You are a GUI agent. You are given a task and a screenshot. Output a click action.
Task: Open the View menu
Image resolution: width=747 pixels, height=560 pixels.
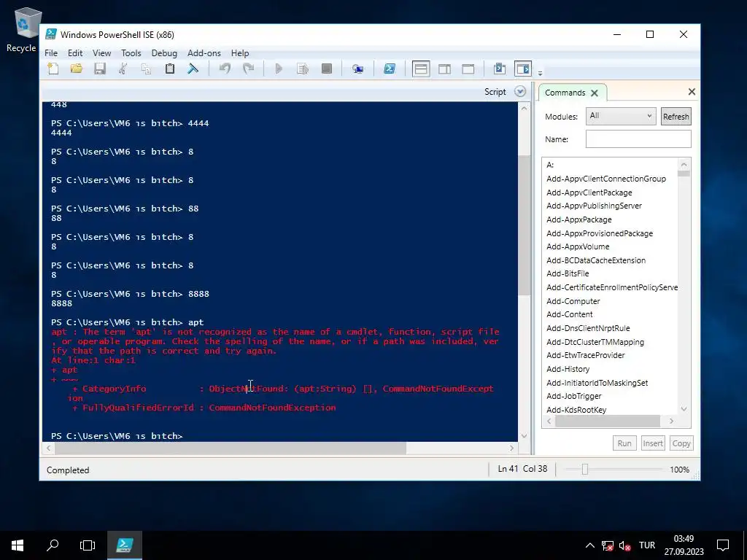pos(101,52)
